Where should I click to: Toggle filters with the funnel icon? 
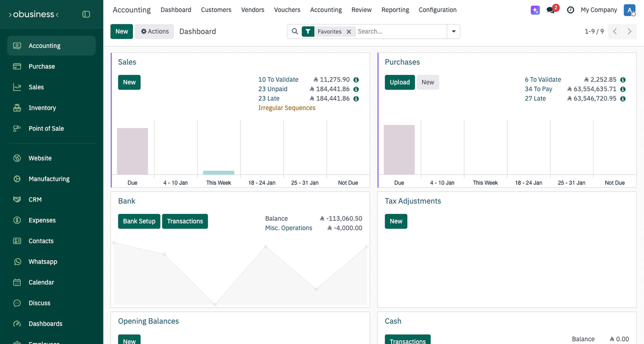pos(308,32)
